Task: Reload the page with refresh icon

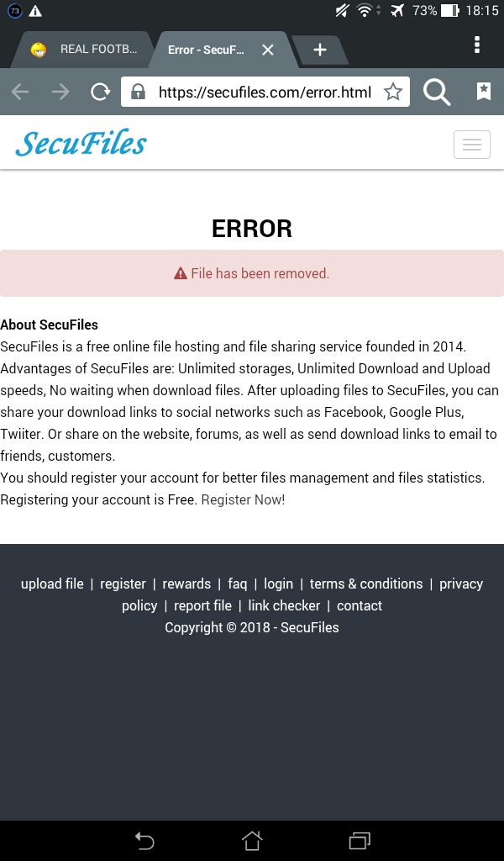Action: [100, 92]
